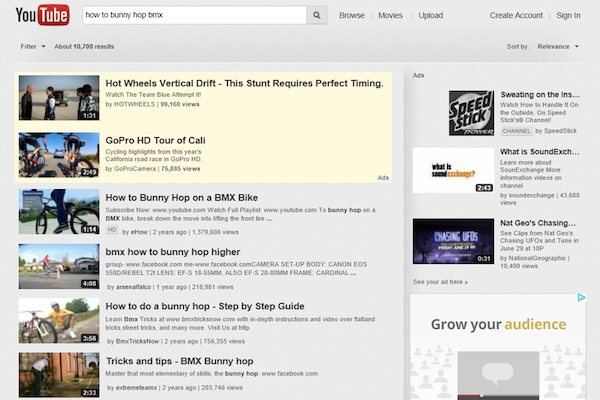The height and width of the screenshot is (400, 600).
Task: Click '756,355 views' text
Action: click(x=224, y=341)
